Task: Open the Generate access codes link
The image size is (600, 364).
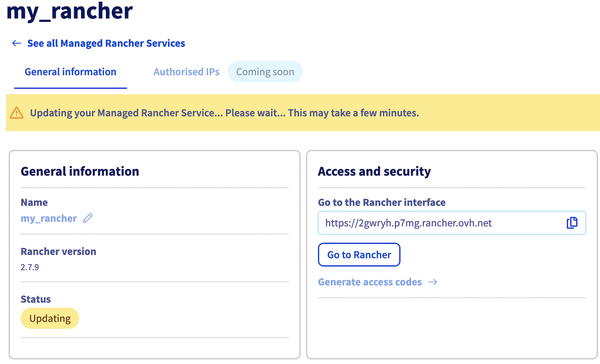Action: coord(369,282)
